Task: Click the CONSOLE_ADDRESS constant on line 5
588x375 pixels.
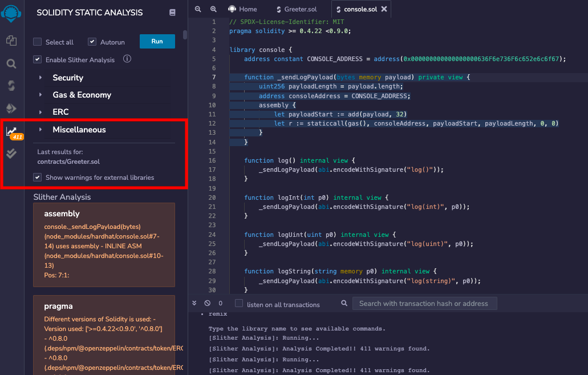Action: click(x=335, y=59)
